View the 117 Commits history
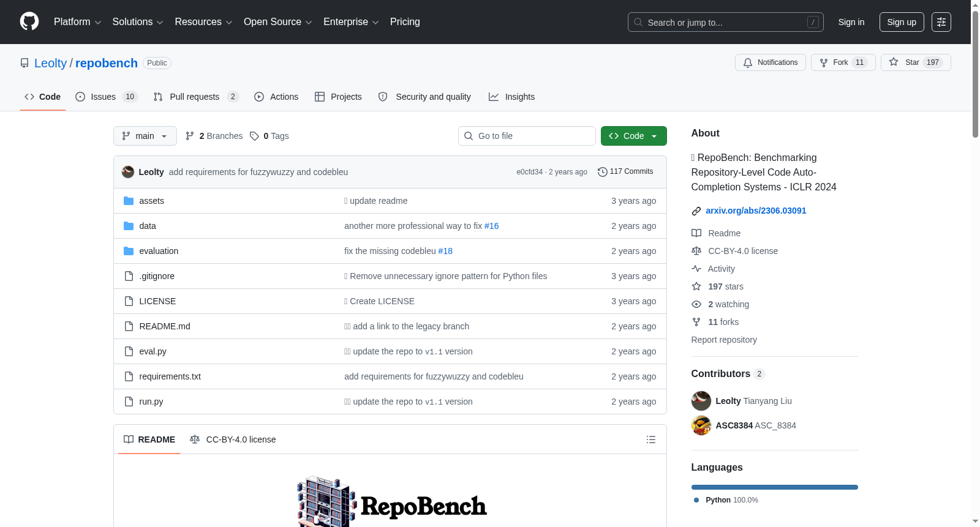980x527 pixels. point(625,172)
